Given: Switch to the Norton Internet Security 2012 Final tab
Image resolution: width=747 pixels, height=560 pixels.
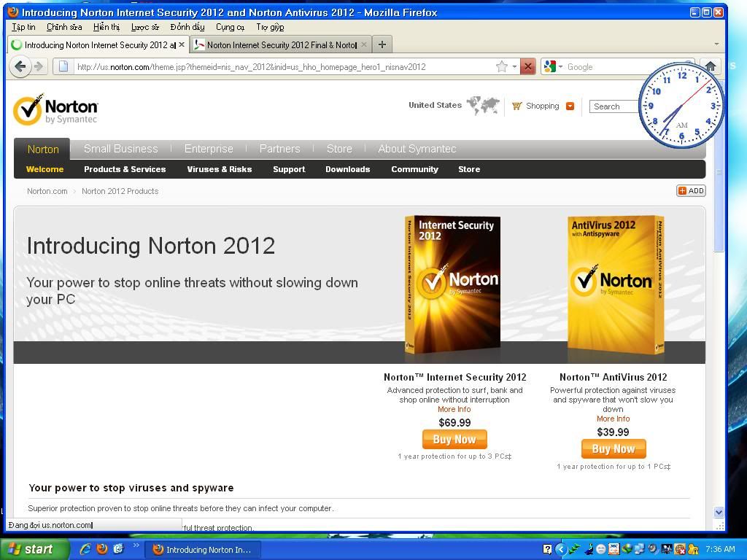Looking at the screenshot, I should click(281, 44).
